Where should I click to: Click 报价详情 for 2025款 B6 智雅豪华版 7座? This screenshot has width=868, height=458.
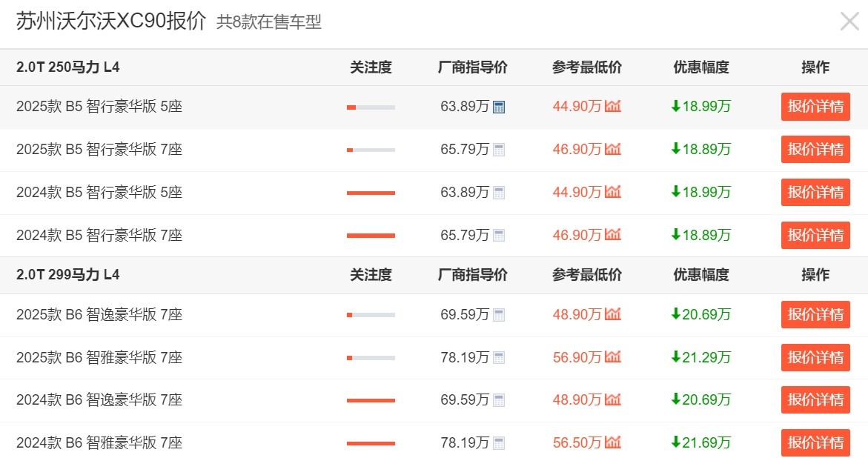tap(815, 357)
